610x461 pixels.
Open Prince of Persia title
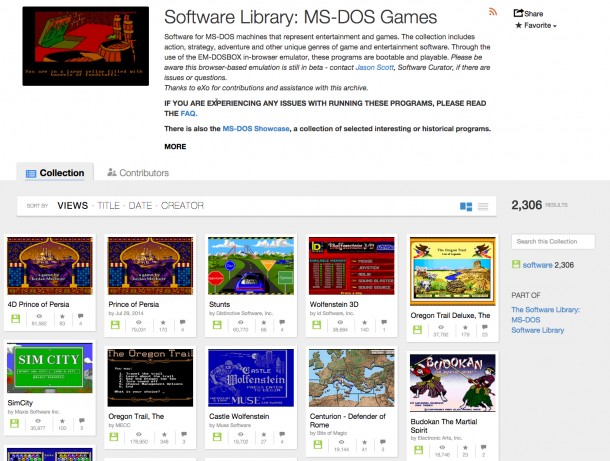click(133, 304)
